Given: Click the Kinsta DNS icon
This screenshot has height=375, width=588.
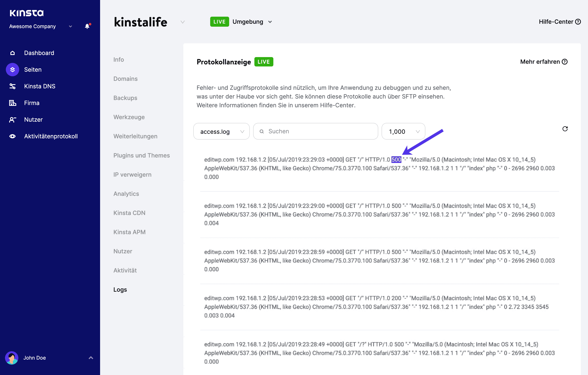Looking at the screenshot, I should 13,86.
